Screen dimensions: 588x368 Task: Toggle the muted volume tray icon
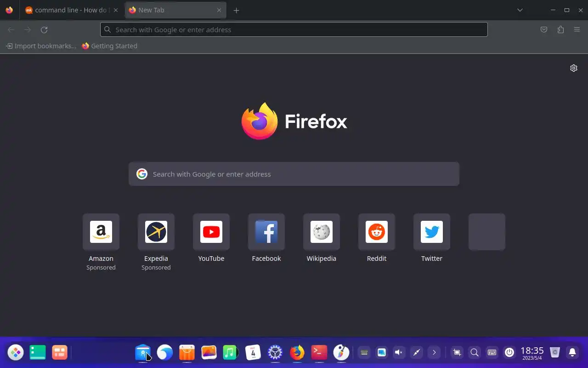pos(399,353)
